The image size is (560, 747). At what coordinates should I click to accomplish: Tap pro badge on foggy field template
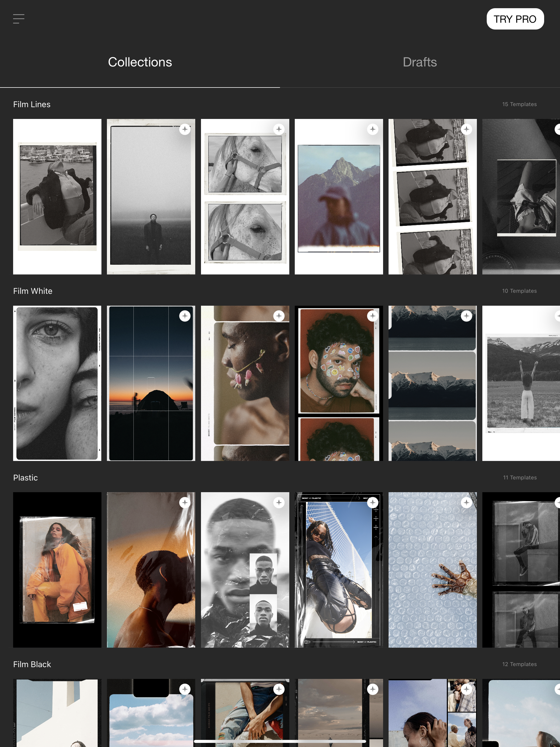[x=185, y=129]
